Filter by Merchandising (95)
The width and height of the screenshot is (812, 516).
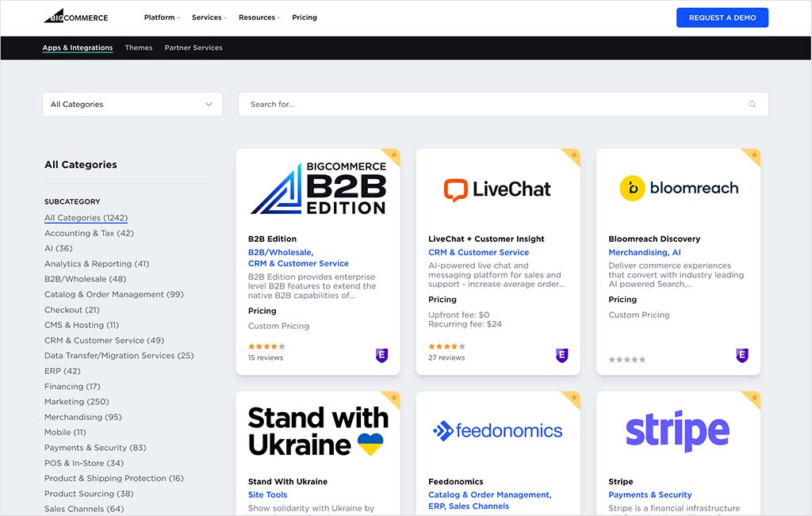click(x=82, y=417)
